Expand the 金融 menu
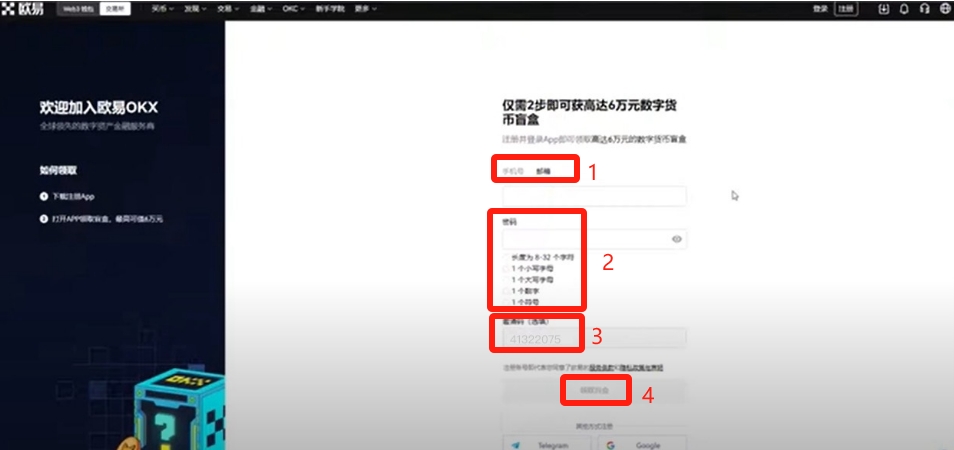This screenshot has width=954, height=450. point(261,9)
